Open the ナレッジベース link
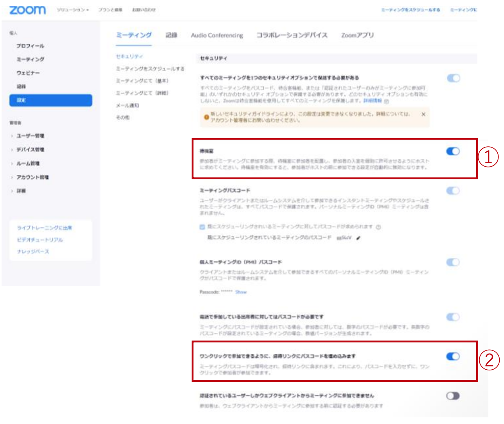This screenshot has height=424, width=504. (33, 252)
